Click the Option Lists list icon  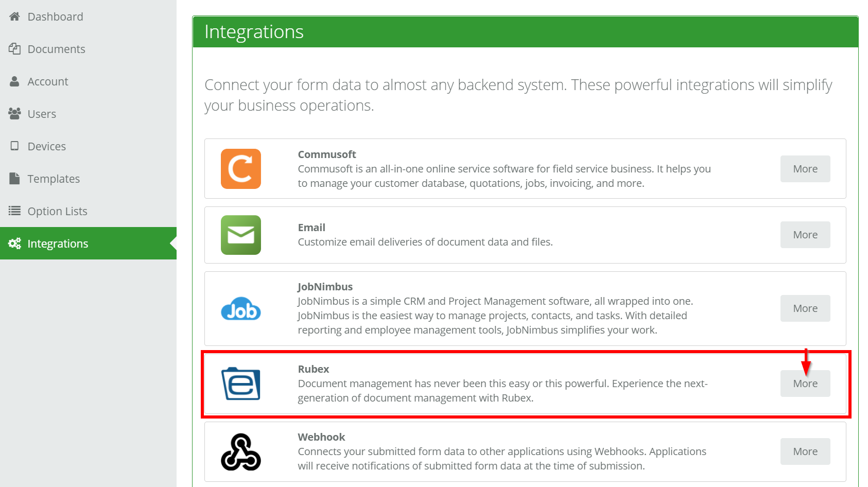pyautogui.click(x=14, y=211)
